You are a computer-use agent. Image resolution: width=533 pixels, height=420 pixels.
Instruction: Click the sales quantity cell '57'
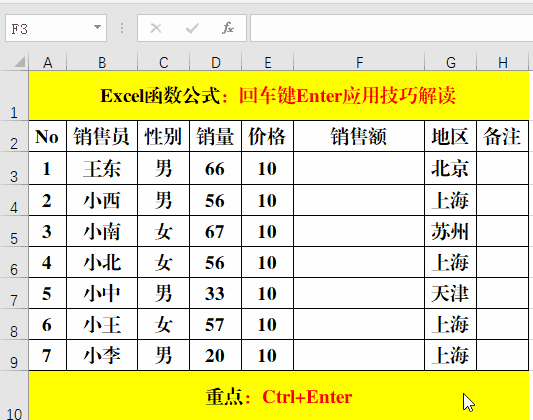(x=216, y=324)
